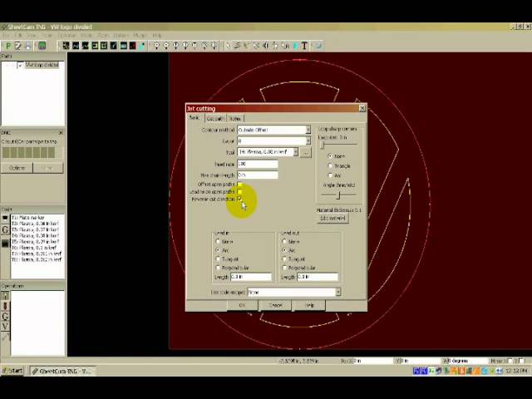Viewport: 532px width, 399px height.
Task: Click the Angle threshold slider
Action: [x=338, y=195]
